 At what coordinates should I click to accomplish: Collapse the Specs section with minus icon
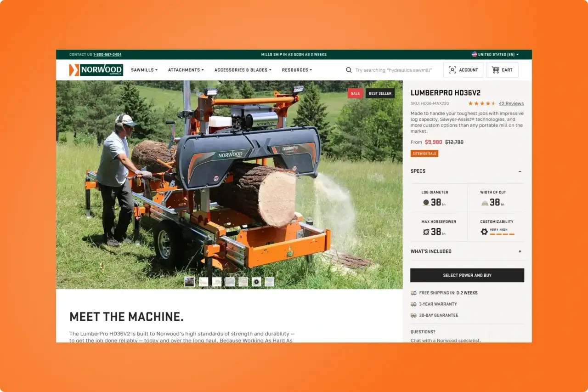(520, 171)
